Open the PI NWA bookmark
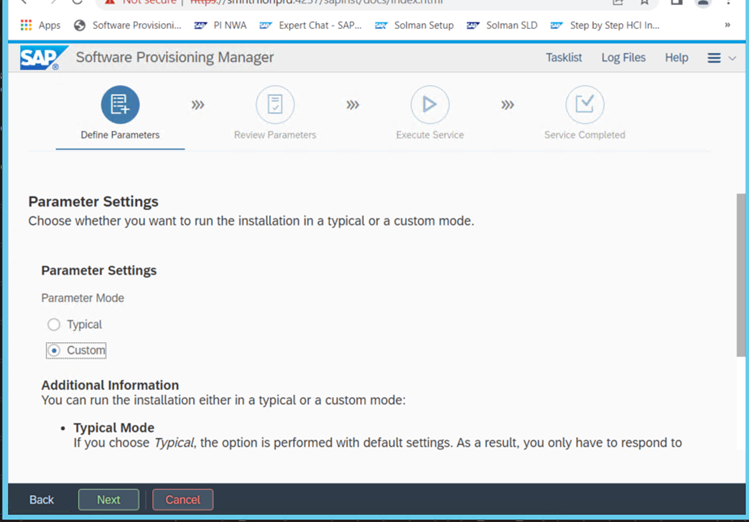749x522 pixels. 220,25
